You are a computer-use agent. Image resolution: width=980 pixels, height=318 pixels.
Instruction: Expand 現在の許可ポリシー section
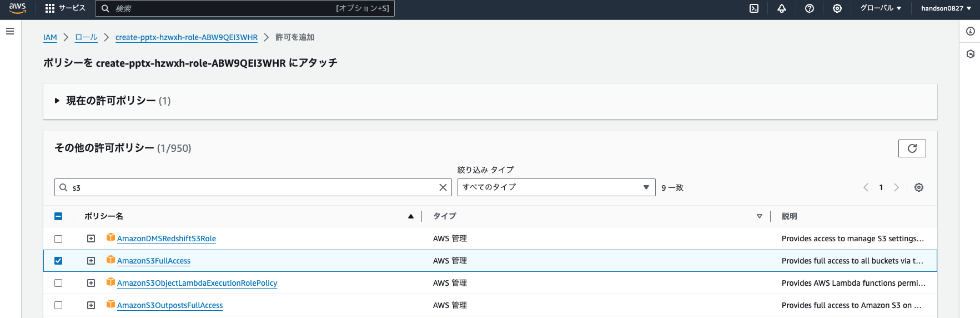tap(57, 101)
